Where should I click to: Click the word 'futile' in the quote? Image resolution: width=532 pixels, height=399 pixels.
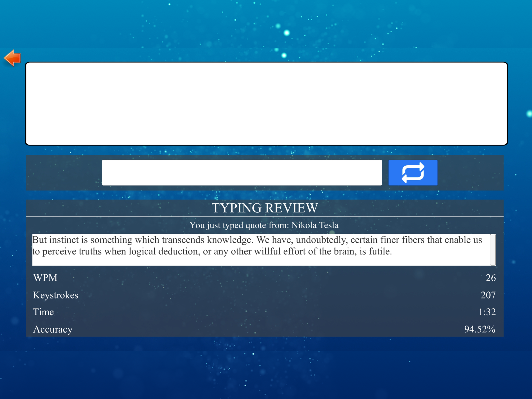point(379,252)
